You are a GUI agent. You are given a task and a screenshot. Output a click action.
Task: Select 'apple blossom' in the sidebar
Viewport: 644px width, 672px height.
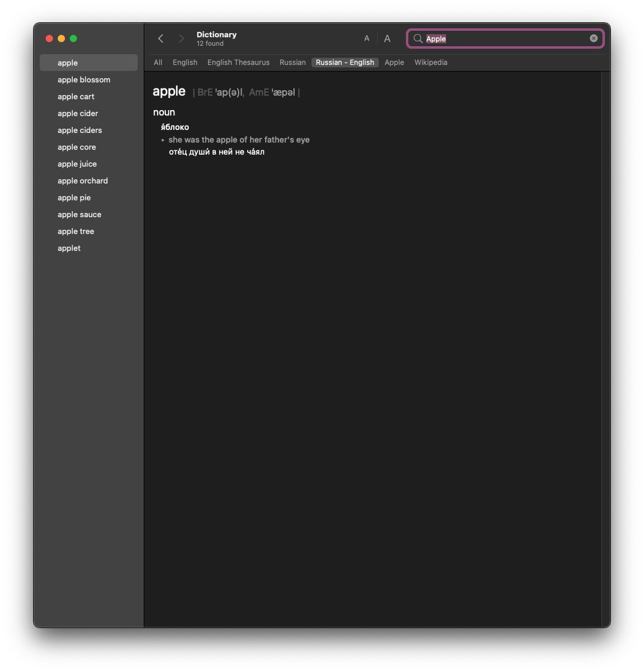coord(89,80)
